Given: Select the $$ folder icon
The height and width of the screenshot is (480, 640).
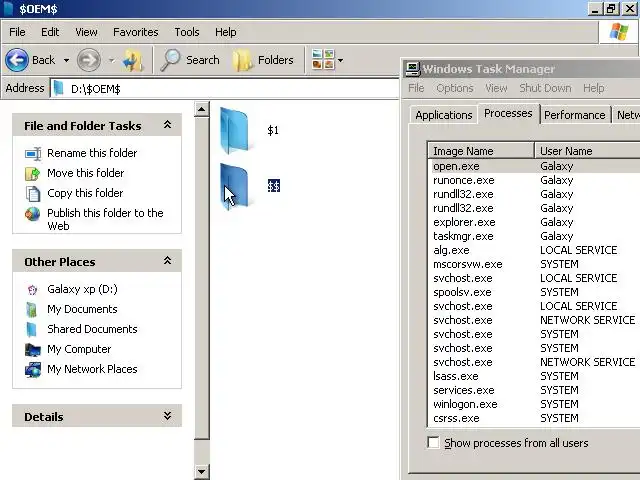Looking at the screenshot, I should point(234,186).
